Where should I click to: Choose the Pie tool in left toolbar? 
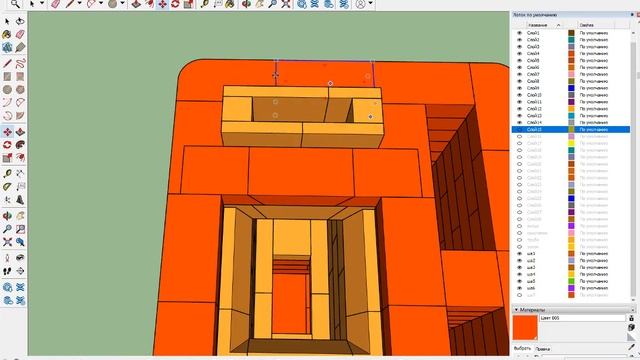20,116
